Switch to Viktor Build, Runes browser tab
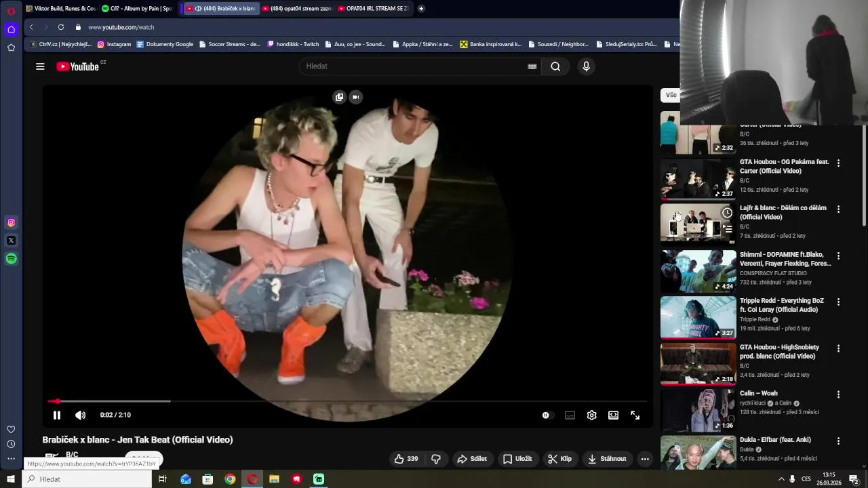The width and height of the screenshot is (868, 488). [x=61, y=8]
